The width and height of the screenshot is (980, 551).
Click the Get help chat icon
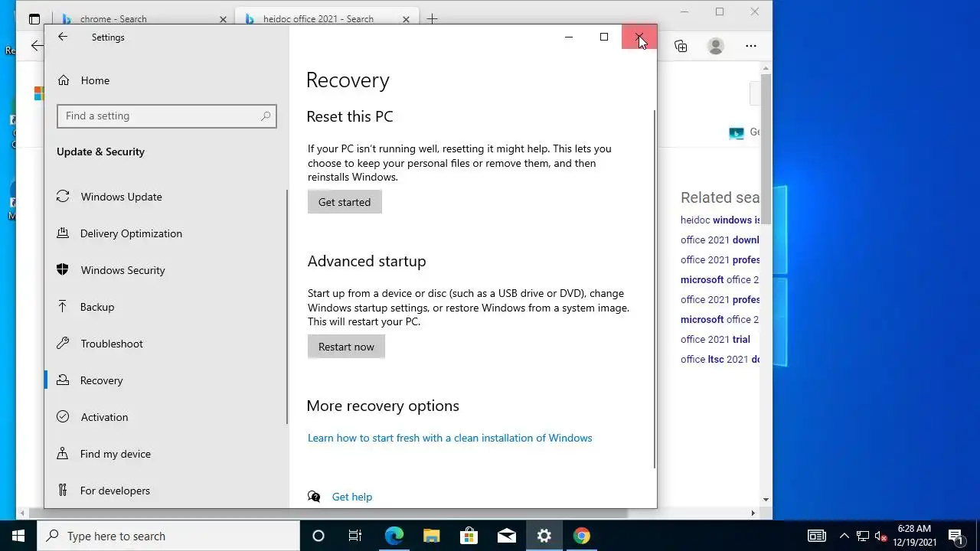pyautogui.click(x=314, y=497)
